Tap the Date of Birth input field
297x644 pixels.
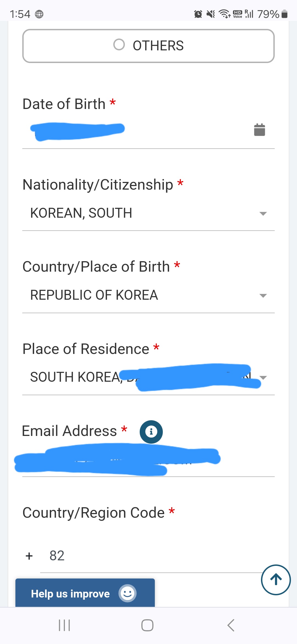(137, 130)
